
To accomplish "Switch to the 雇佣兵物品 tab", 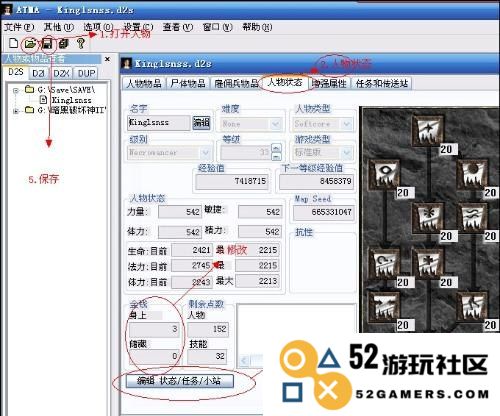I will point(236,83).
